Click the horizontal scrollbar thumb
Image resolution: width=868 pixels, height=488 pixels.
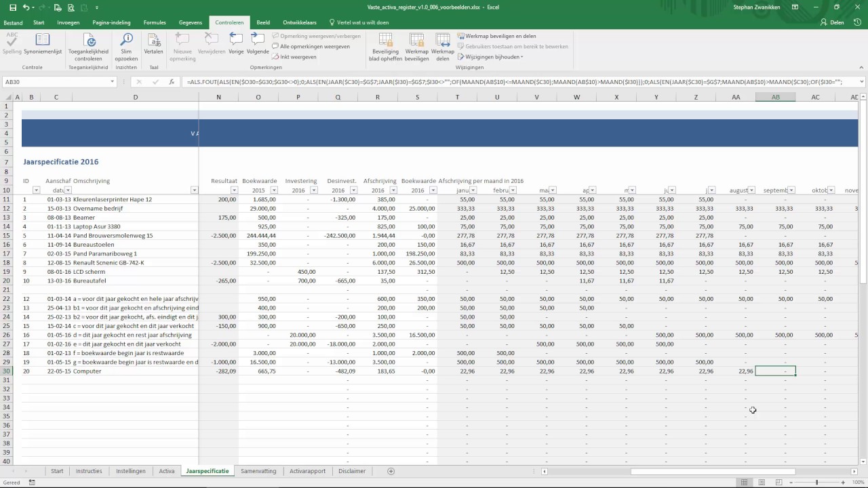click(712, 471)
